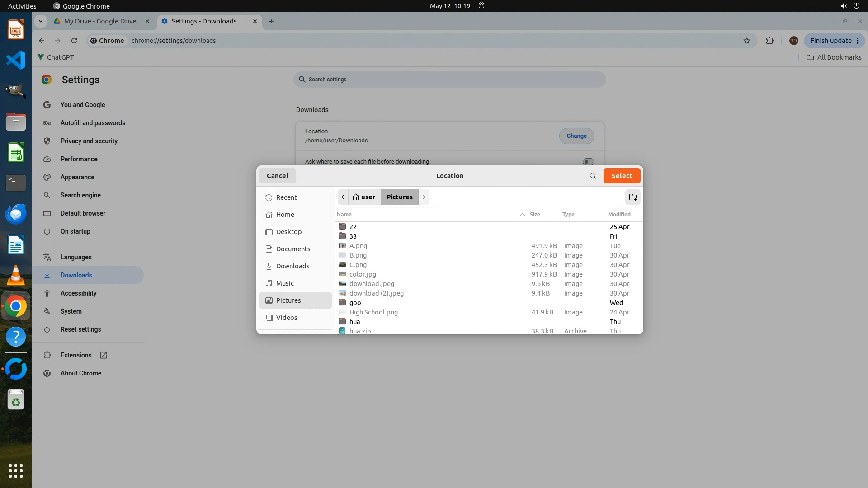Open Privacy and security settings
868x488 pixels.
89,141
